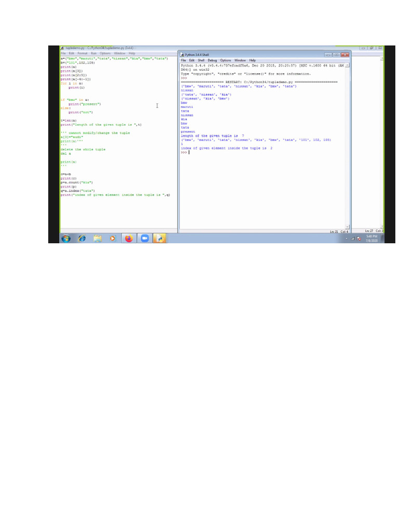This screenshot has width=399, height=532.
Task: Open the editor window Window menu
Action: pyautogui.click(x=119, y=54)
